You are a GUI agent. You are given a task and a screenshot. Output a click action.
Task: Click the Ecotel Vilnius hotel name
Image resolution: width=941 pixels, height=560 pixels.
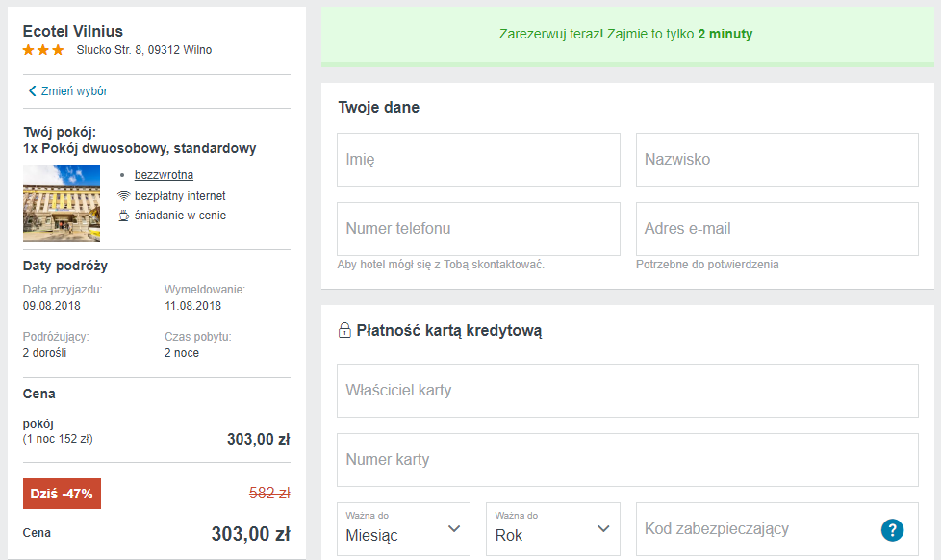pos(73,31)
